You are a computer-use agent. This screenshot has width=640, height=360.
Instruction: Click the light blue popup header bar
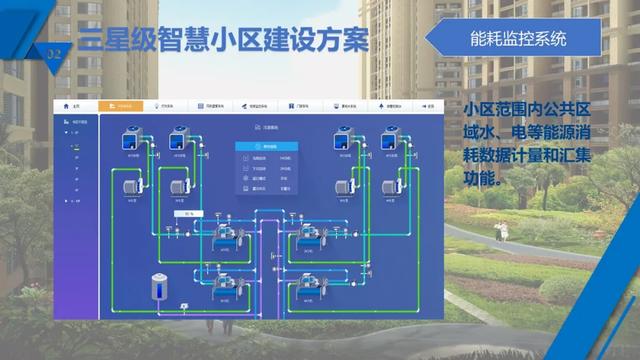coord(267,146)
